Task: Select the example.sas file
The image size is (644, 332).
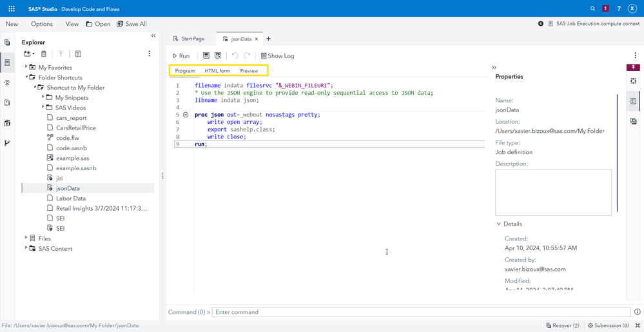Action: click(x=72, y=158)
